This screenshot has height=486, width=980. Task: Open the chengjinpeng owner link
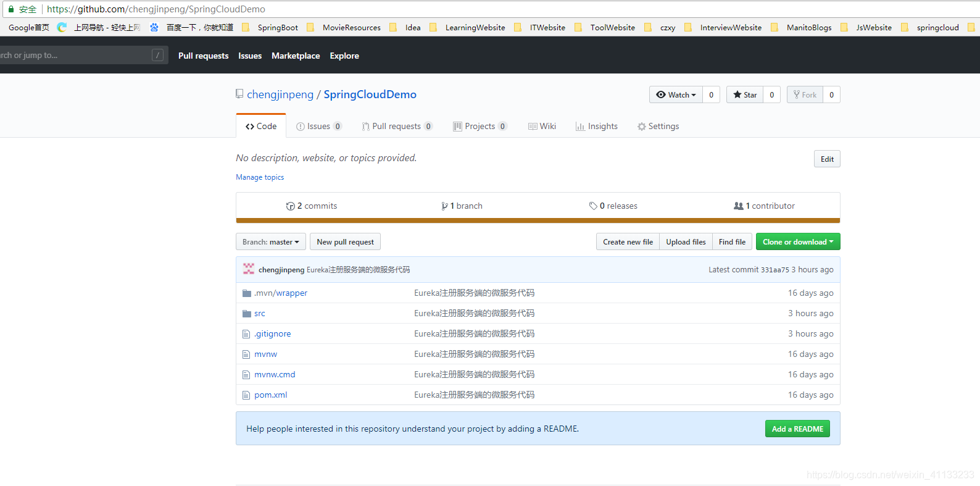coord(280,94)
